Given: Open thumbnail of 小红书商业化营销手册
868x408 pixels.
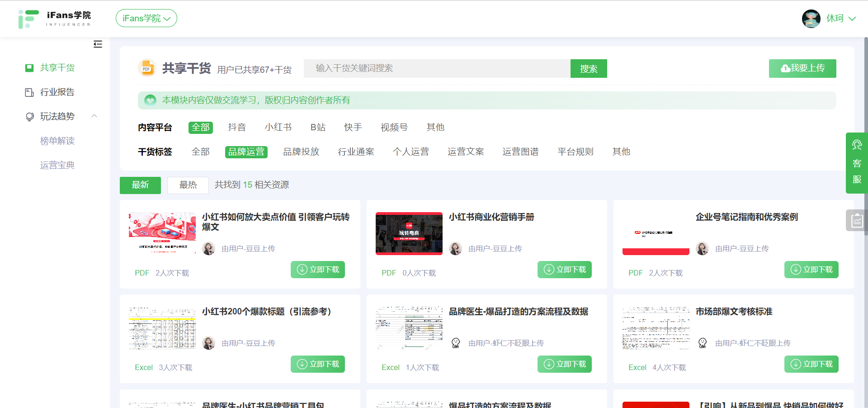Looking at the screenshot, I should coord(409,233).
